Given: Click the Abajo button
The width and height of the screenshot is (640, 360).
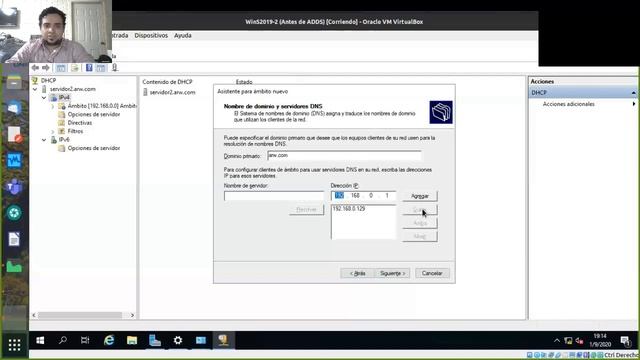Looking at the screenshot, I should (420, 236).
